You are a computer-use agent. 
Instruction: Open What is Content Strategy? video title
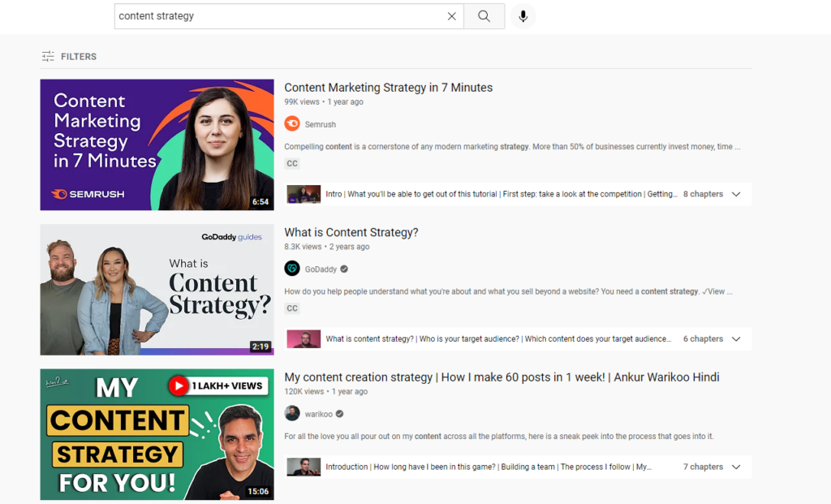click(x=351, y=232)
